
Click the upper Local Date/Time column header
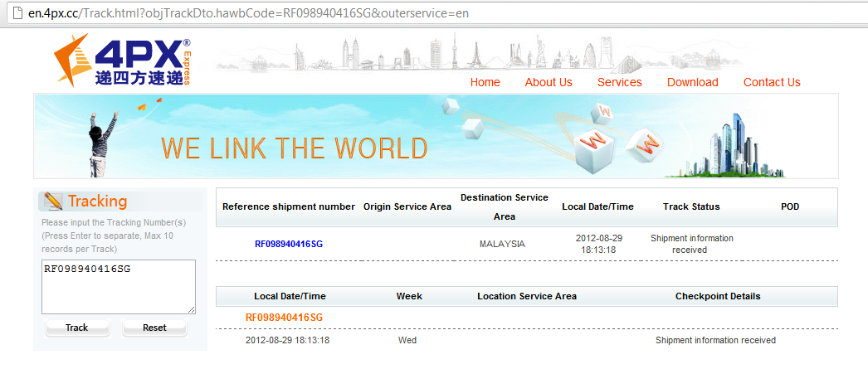(x=597, y=207)
